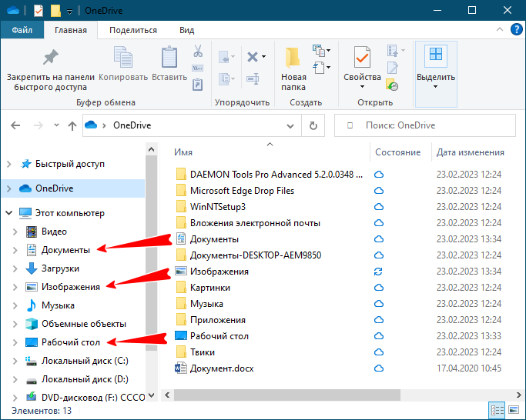The height and width of the screenshot is (420, 526).
Task: Click the Paste clipboard icon
Action: [169, 58]
